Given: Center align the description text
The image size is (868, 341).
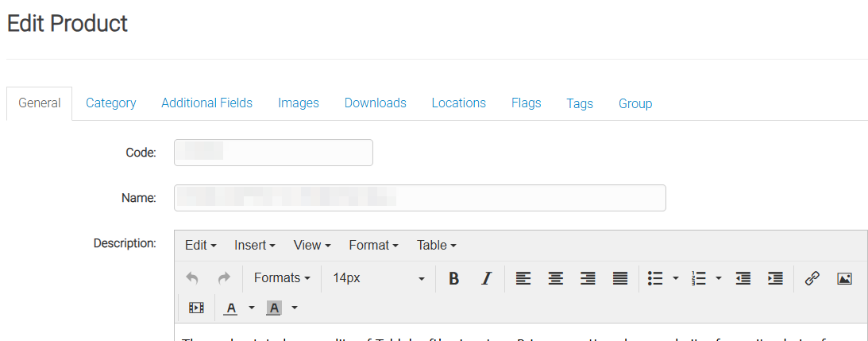Looking at the screenshot, I should tap(556, 278).
